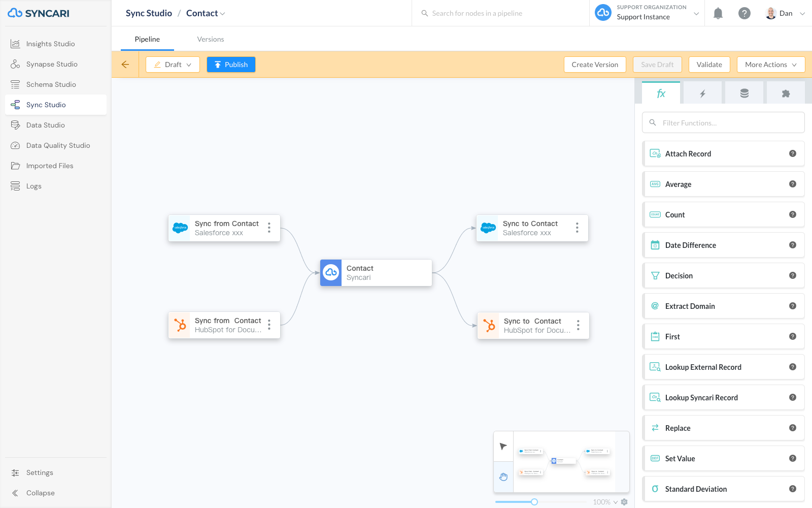Enable the hand pan tool in the minimap
The image size is (812, 508).
click(x=503, y=477)
